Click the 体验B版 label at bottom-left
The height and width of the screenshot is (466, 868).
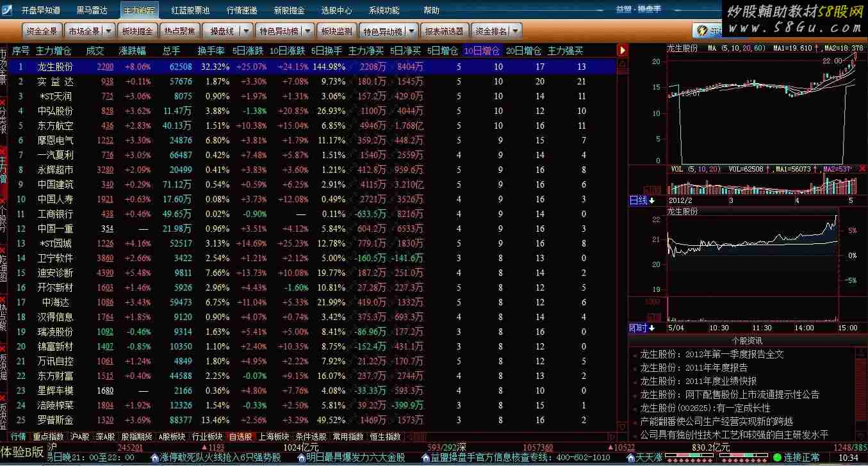(22, 451)
